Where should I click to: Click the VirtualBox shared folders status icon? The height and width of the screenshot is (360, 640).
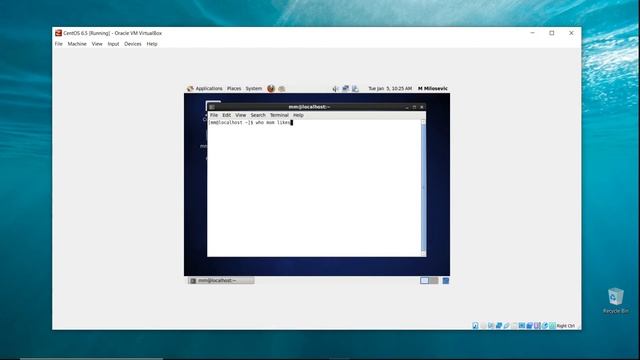click(x=514, y=326)
